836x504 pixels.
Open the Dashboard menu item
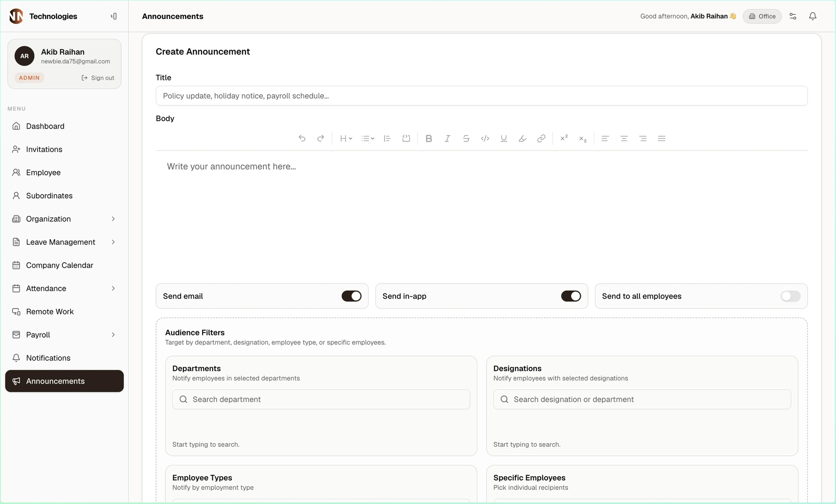pos(65,126)
